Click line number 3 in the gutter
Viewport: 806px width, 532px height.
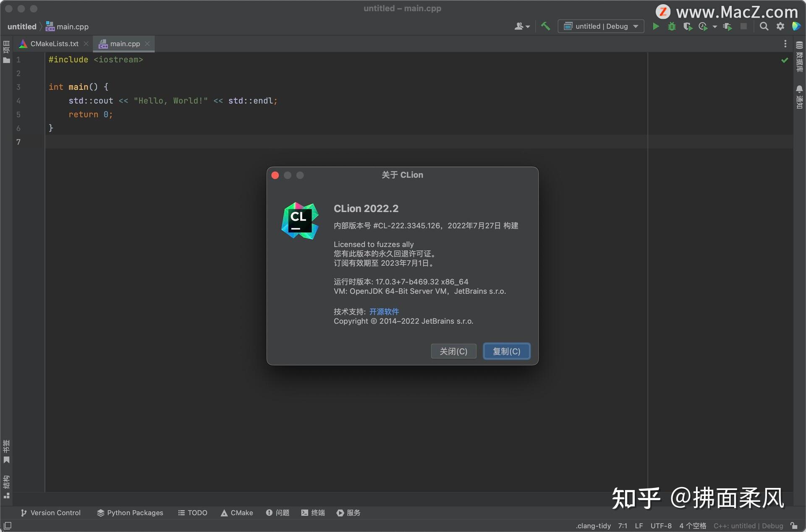(x=18, y=87)
